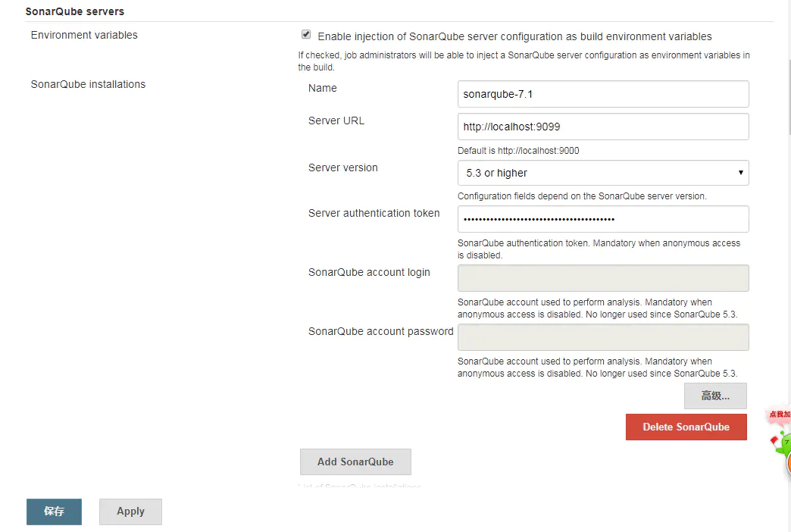
Task: Click the Server URL label
Action: (x=336, y=120)
